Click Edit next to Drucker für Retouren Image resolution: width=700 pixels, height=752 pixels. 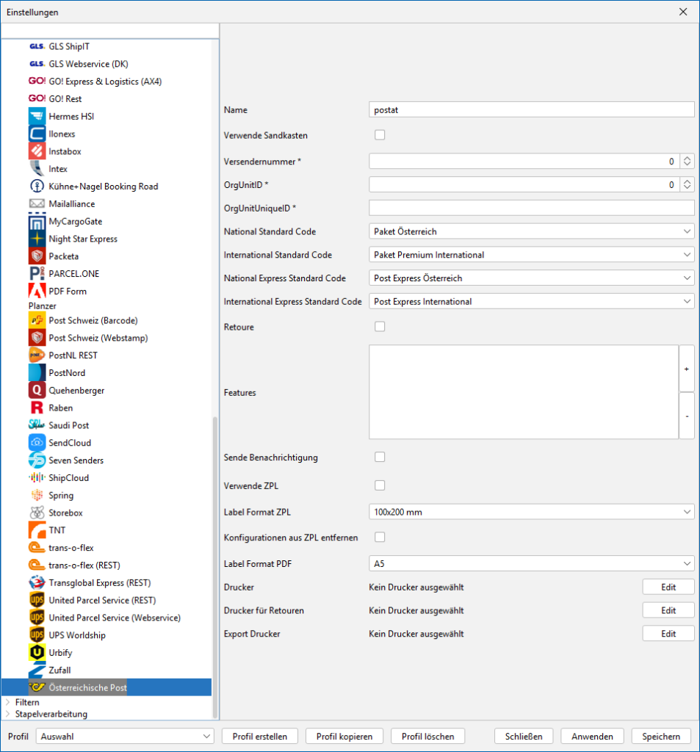pos(668,611)
